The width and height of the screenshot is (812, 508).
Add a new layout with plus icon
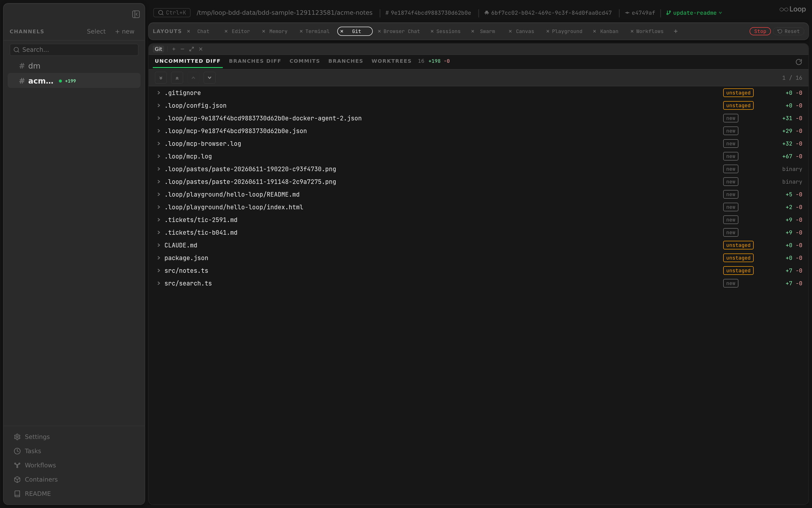point(676,31)
